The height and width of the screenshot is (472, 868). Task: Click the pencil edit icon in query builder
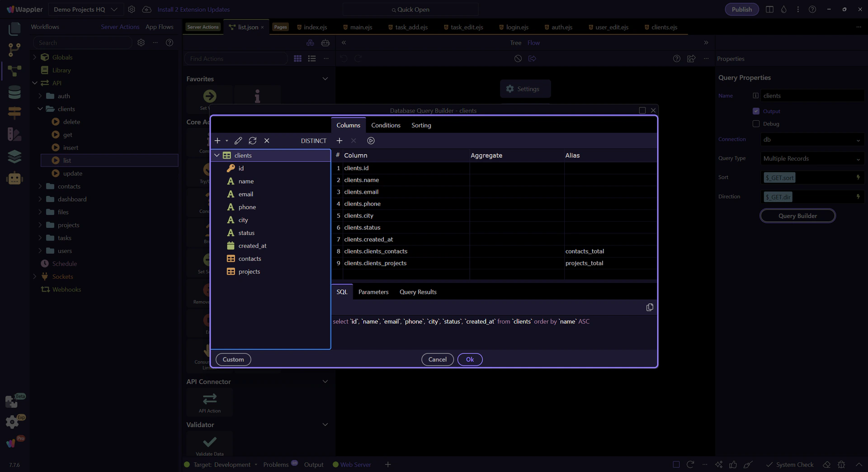[x=238, y=141]
